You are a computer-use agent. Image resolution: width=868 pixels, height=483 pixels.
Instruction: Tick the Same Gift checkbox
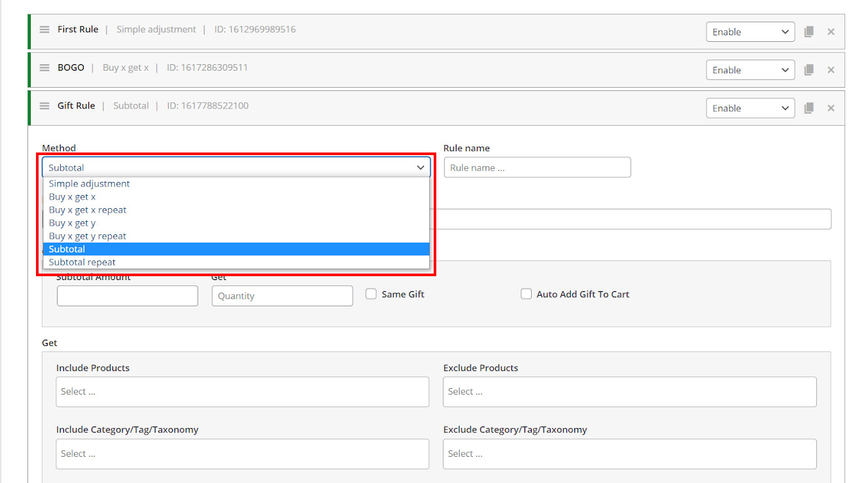[371, 294]
